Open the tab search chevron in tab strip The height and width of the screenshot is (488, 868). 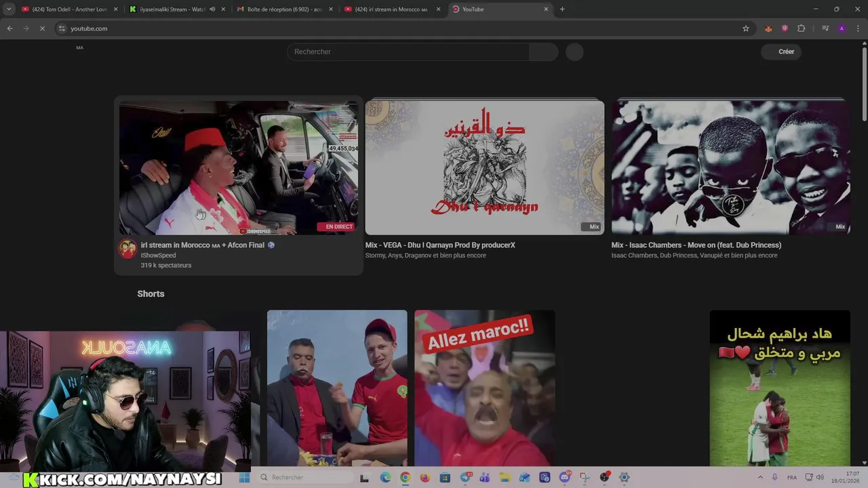click(x=9, y=9)
